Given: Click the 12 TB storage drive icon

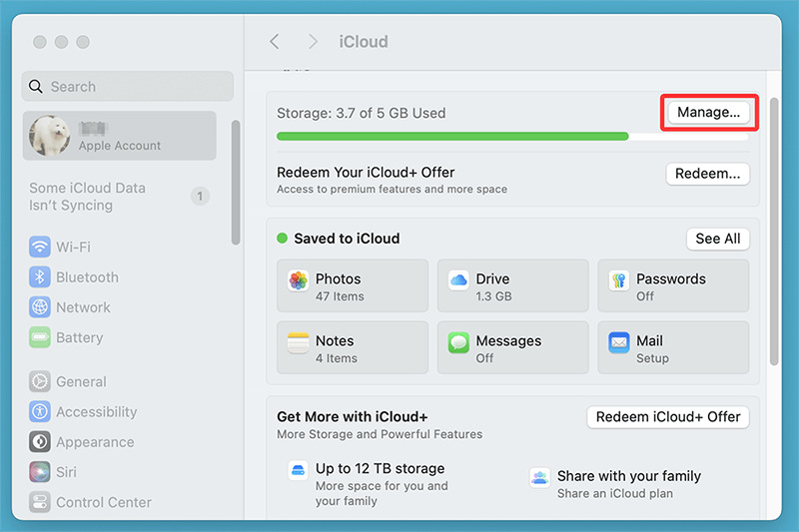Looking at the screenshot, I should [298, 470].
